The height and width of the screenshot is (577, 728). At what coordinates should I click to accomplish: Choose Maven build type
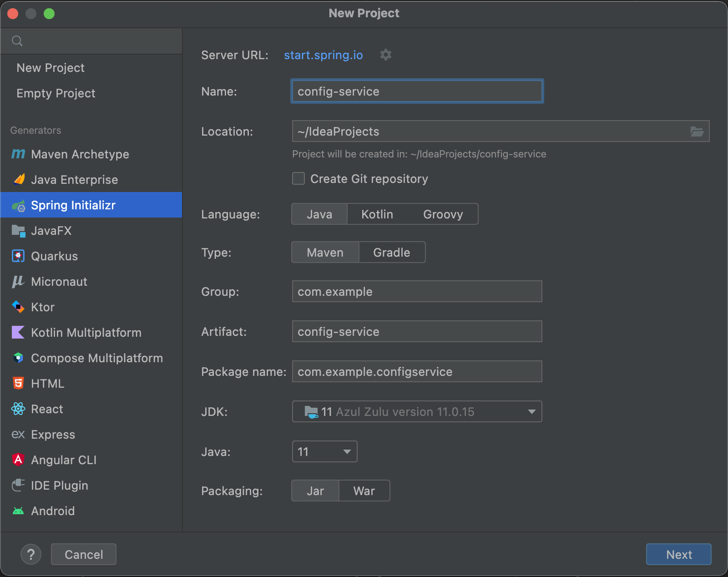click(325, 253)
